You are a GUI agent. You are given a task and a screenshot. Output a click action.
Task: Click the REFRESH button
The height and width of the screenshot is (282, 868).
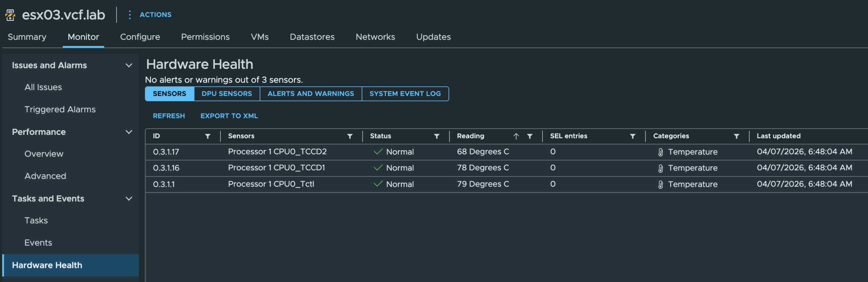click(169, 116)
